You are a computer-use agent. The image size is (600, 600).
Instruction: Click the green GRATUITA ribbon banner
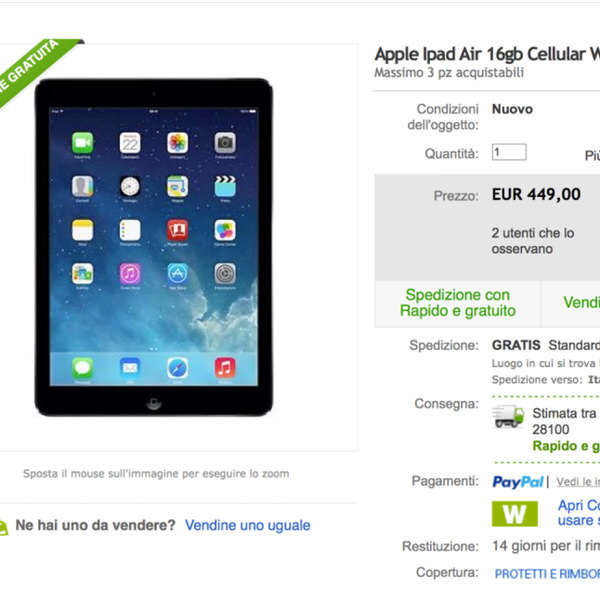point(36,69)
